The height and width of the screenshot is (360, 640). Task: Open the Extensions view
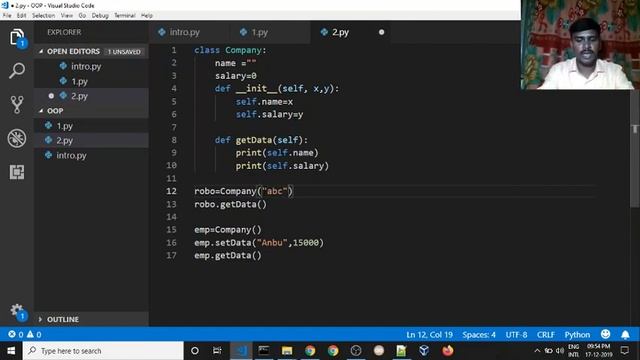coord(17,172)
